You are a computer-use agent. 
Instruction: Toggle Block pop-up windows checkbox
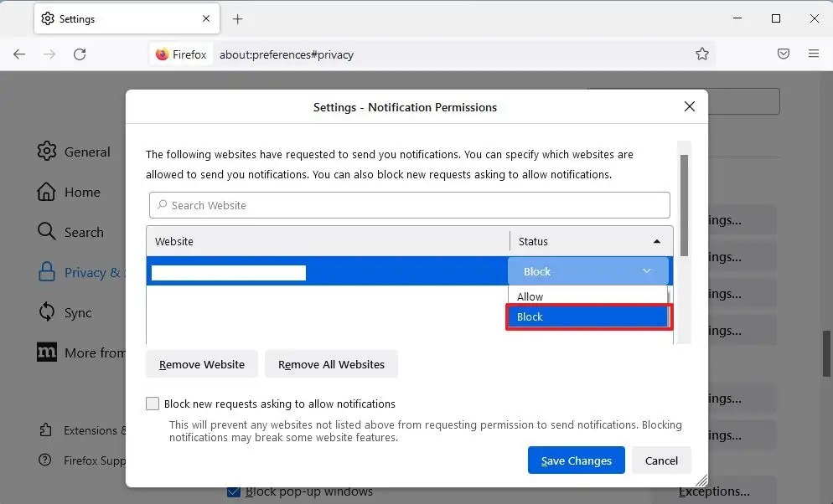coord(233,491)
